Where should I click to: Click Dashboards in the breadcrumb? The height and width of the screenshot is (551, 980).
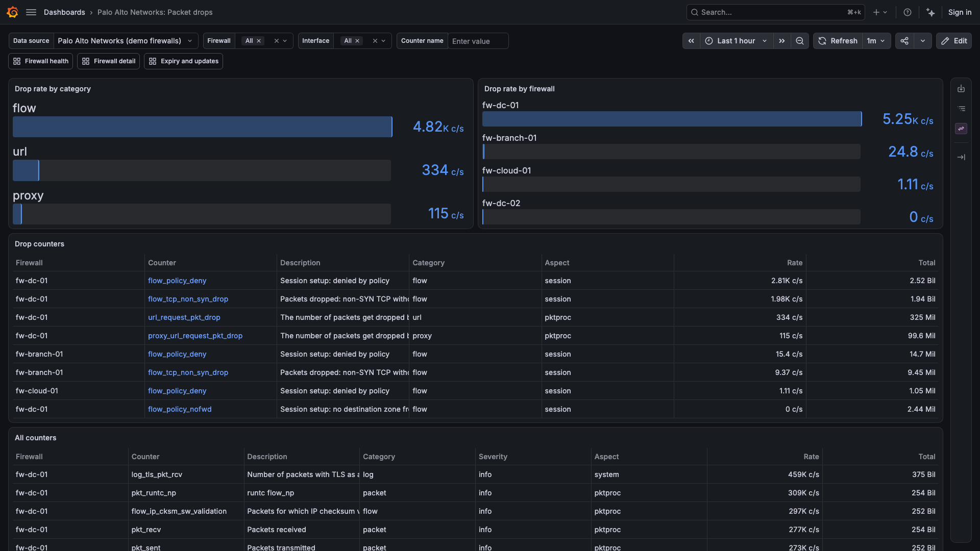(x=64, y=12)
